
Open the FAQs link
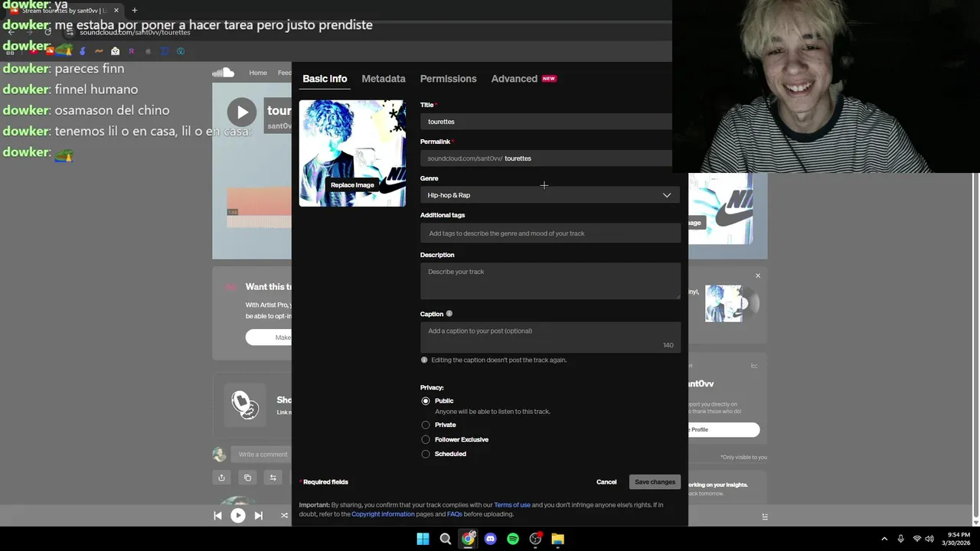(x=454, y=514)
